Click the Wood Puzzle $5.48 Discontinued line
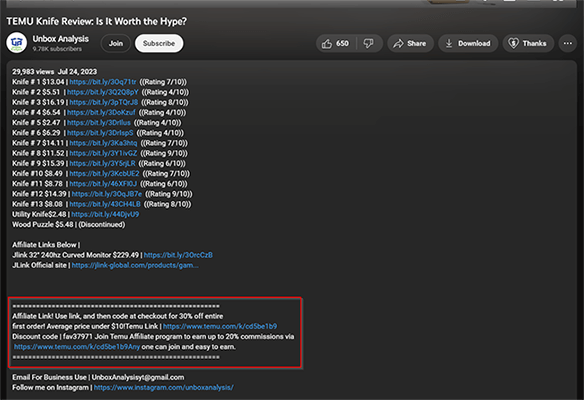 click(69, 225)
